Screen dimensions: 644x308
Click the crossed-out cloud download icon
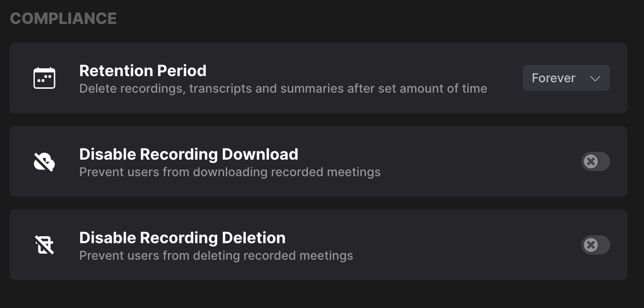click(44, 162)
